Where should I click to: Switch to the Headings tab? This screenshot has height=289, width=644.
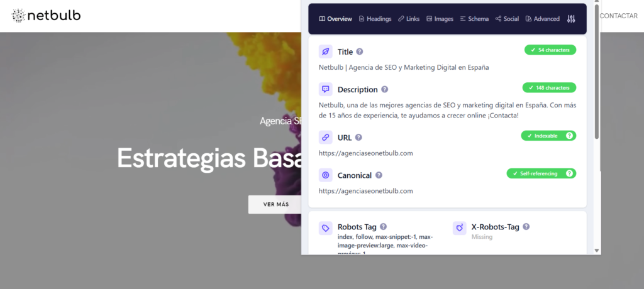[x=375, y=19]
